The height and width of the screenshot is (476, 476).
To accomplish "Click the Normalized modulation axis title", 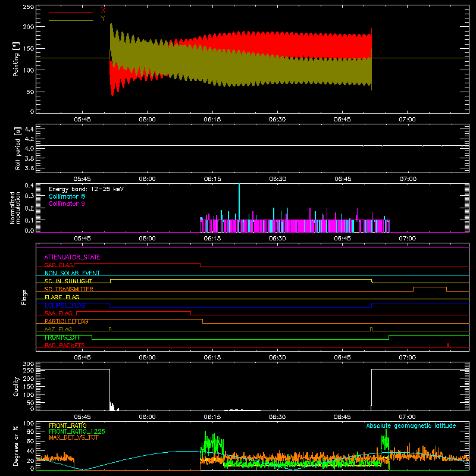I will point(15,208).
